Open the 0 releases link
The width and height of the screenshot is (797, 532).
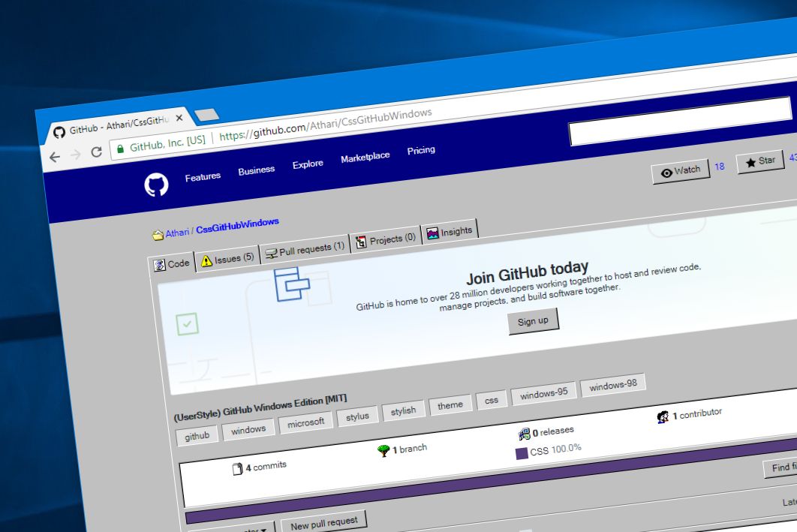pyautogui.click(x=552, y=432)
